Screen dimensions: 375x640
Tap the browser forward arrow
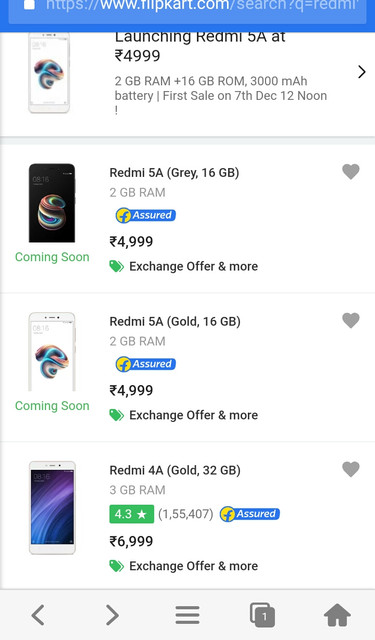[112, 615]
